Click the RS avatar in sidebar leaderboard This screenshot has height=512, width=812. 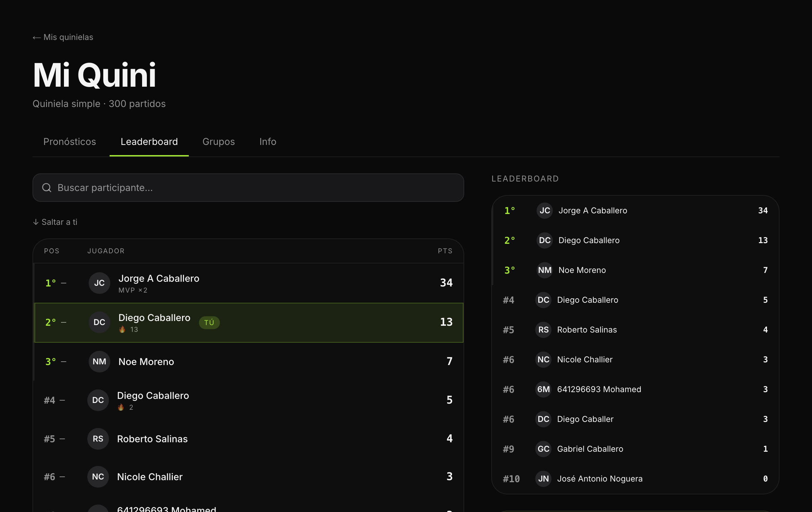click(x=543, y=330)
